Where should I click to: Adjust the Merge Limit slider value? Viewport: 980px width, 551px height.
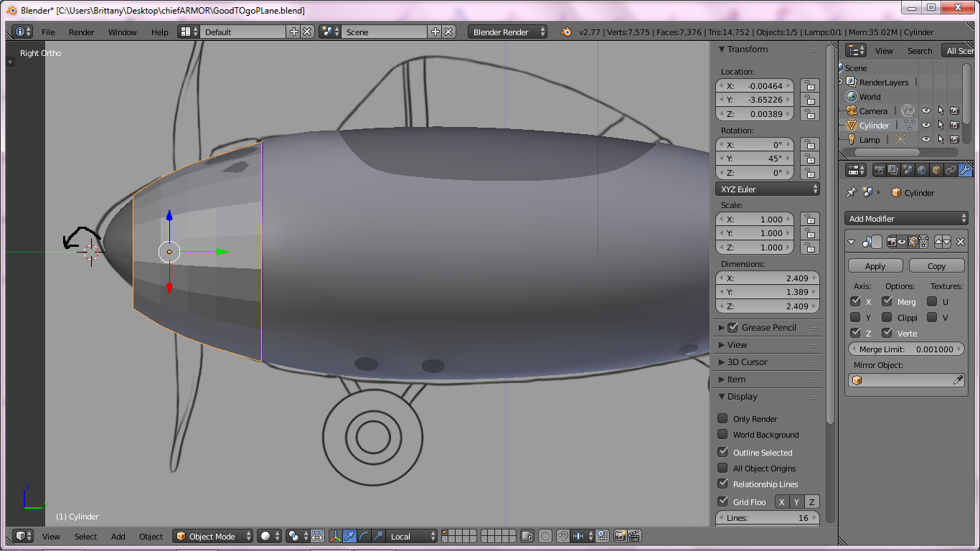[x=905, y=349]
